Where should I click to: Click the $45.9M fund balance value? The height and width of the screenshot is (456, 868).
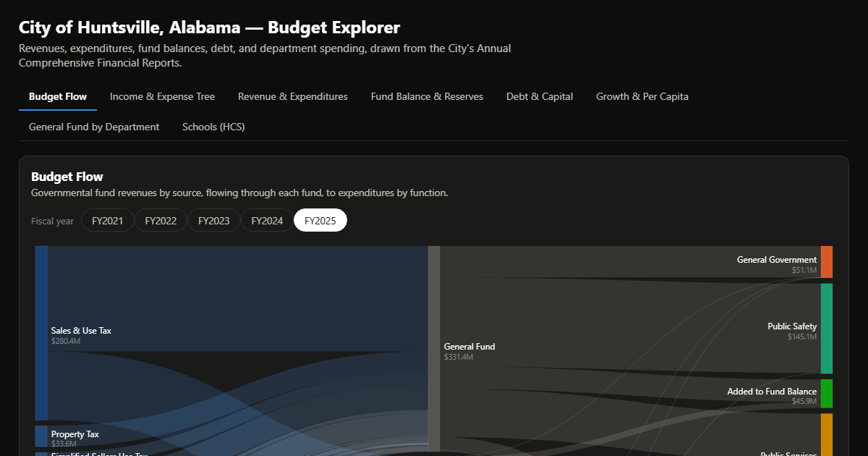(x=804, y=401)
